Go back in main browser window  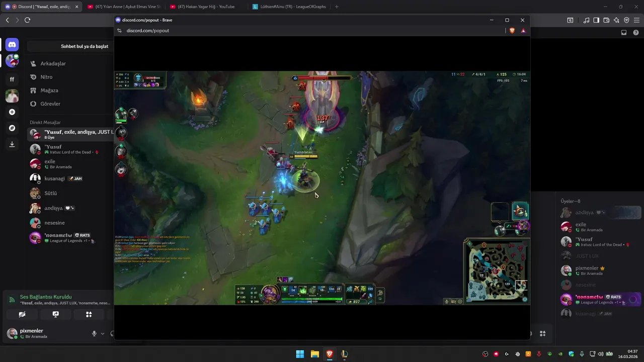click(x=8, y=20)
